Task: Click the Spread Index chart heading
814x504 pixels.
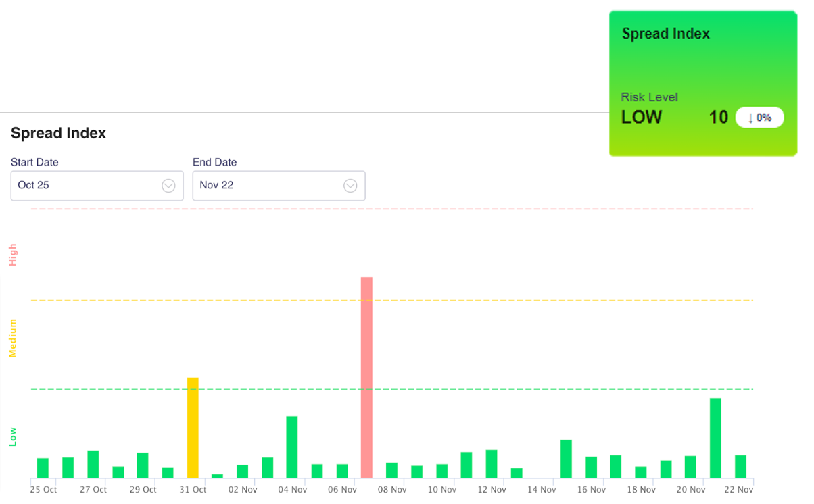Action: [x=59, y=133]
